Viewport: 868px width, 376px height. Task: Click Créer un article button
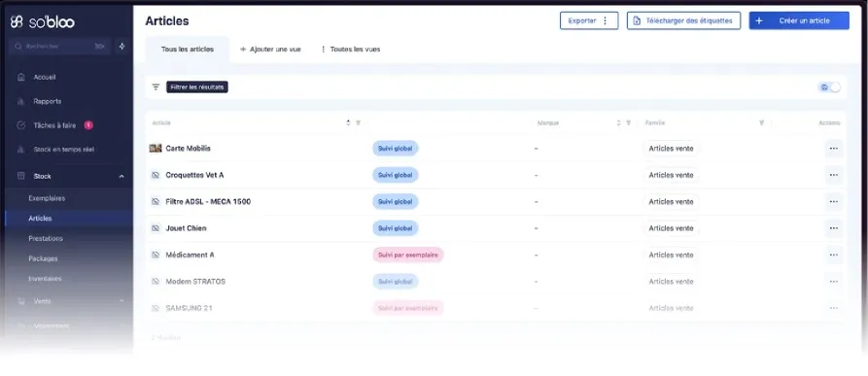[x=799, y=20]
